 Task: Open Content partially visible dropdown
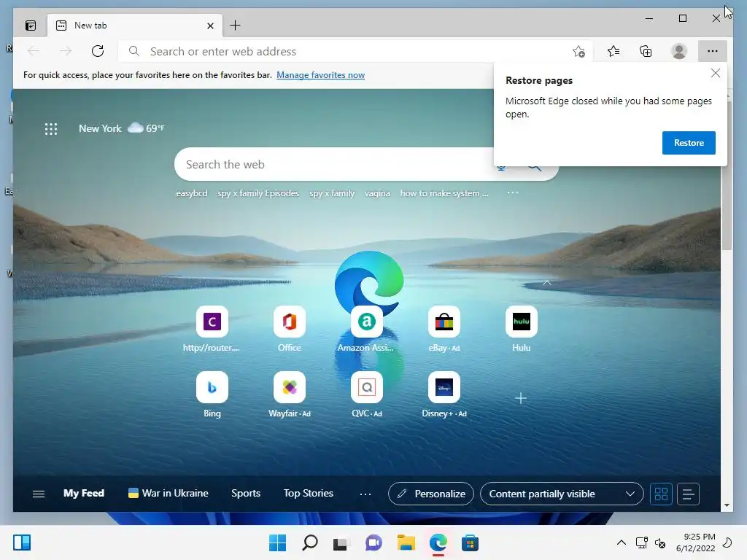pos(562,494)
